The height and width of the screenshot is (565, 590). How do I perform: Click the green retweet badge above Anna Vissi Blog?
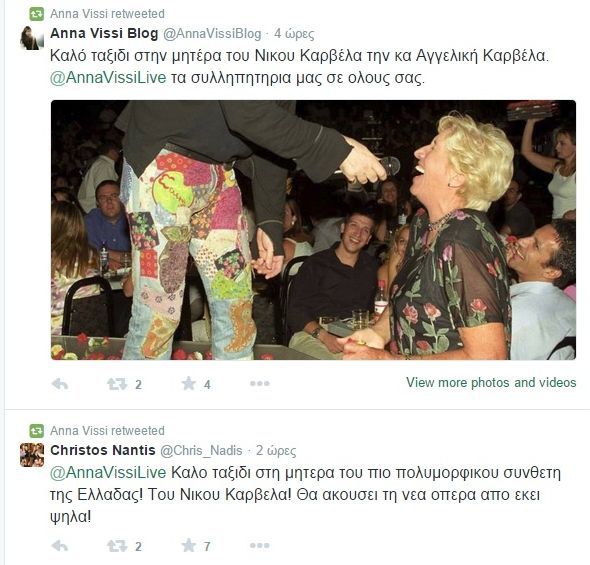pos(37,14)
